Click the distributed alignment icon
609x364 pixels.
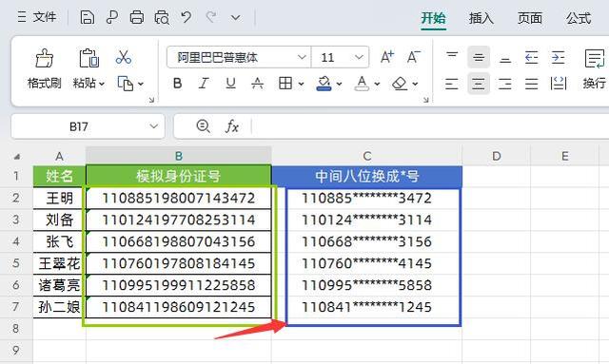click(x=559, y=84)
